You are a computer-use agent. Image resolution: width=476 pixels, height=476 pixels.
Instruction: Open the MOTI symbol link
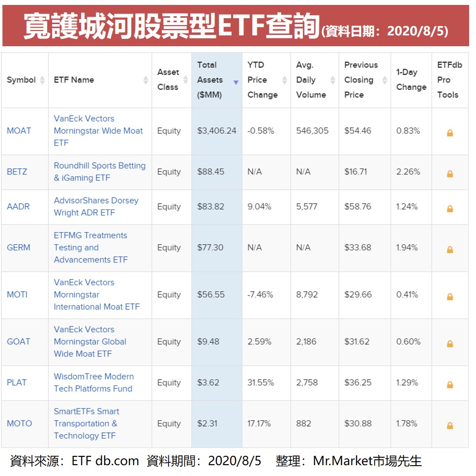click(17, 295)
